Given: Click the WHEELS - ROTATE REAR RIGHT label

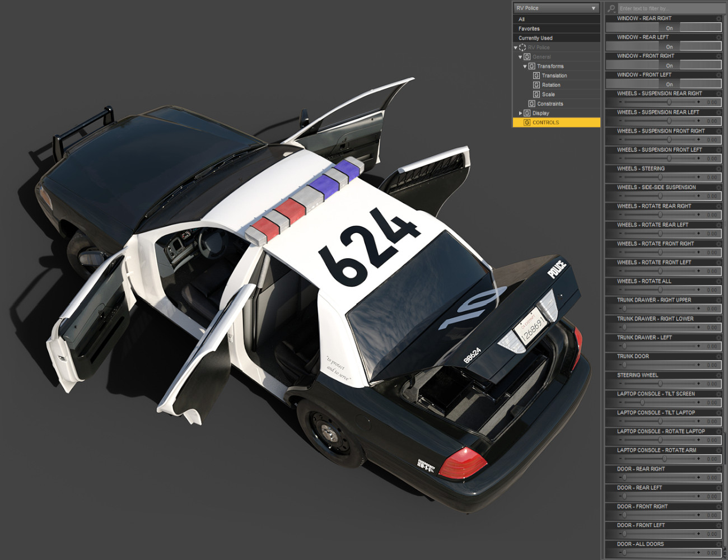Looking at the screenshot, I should point(654,206).
